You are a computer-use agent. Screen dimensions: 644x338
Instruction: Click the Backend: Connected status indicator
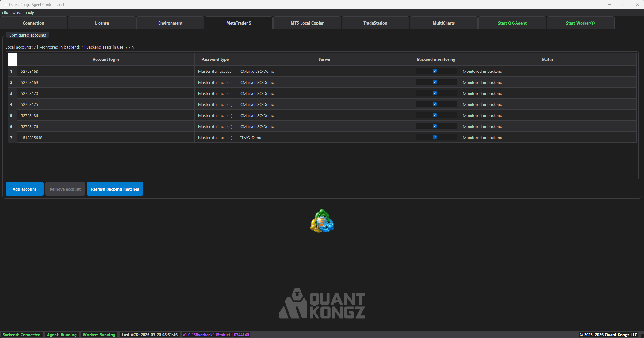tap(21, 335)
